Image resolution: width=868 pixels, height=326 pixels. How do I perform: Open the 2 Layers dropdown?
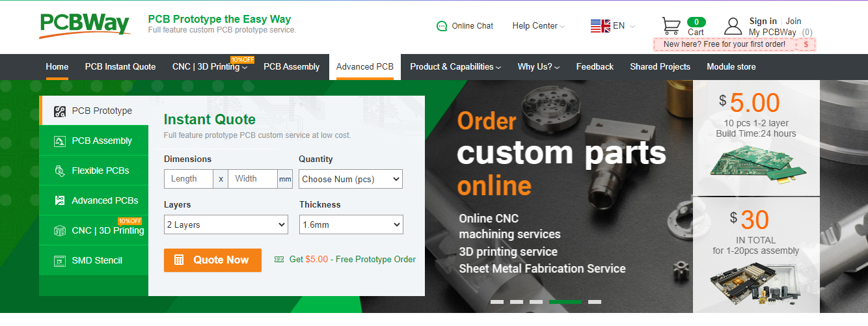tap(226, 224)
